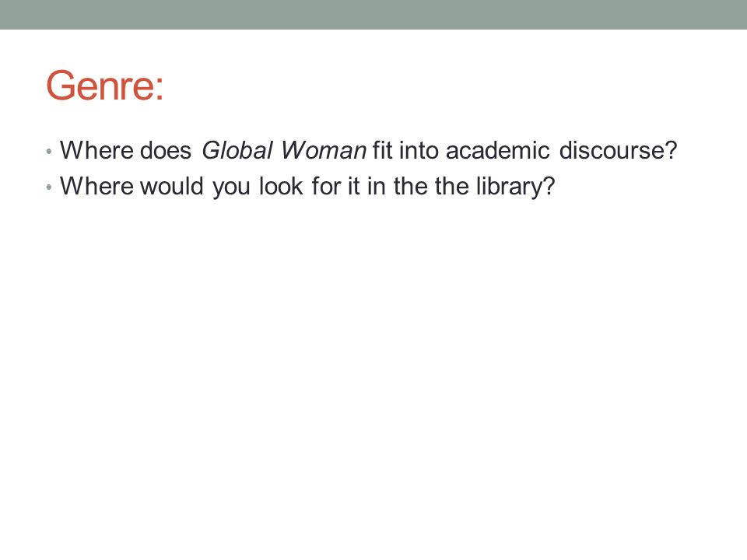
Task: Click the empty white slide area below the text
Action: tap(373, 372)
